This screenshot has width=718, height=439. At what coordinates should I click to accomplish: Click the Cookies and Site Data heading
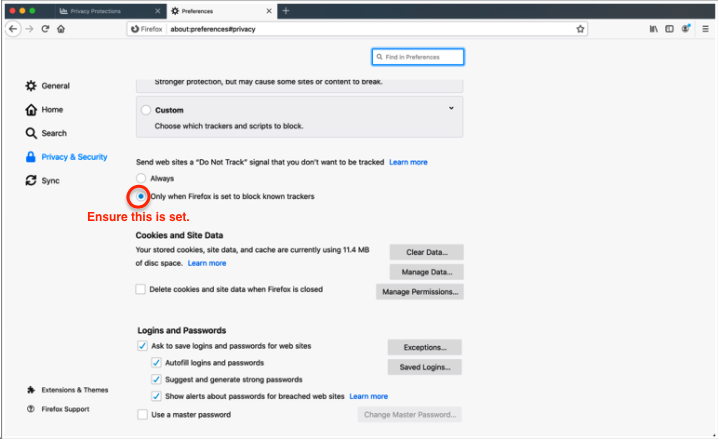(x=179, y=235)
